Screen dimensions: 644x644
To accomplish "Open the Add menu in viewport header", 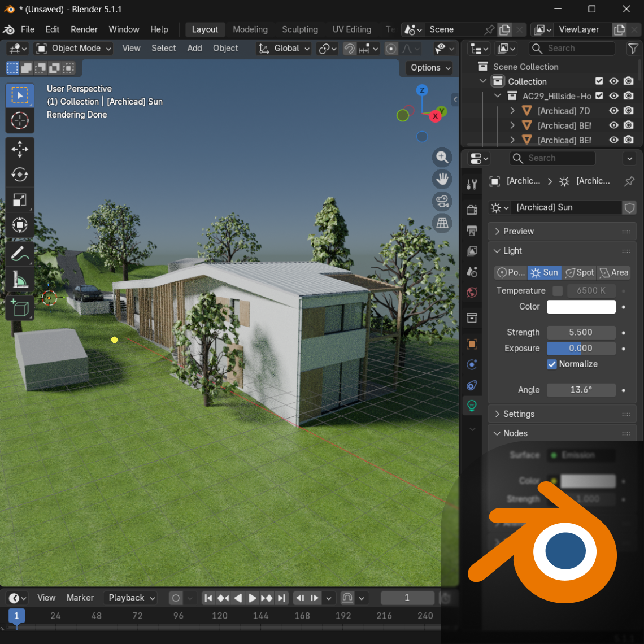I will click(194, 49).
